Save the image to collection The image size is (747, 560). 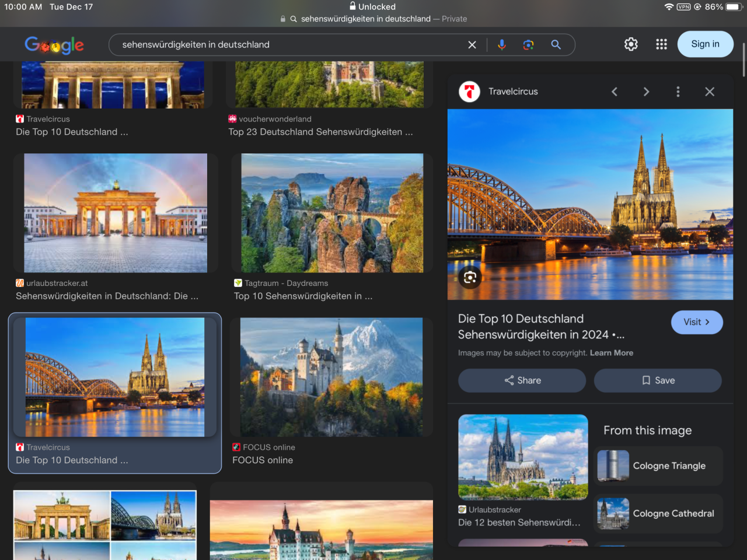tap(658, 380)
